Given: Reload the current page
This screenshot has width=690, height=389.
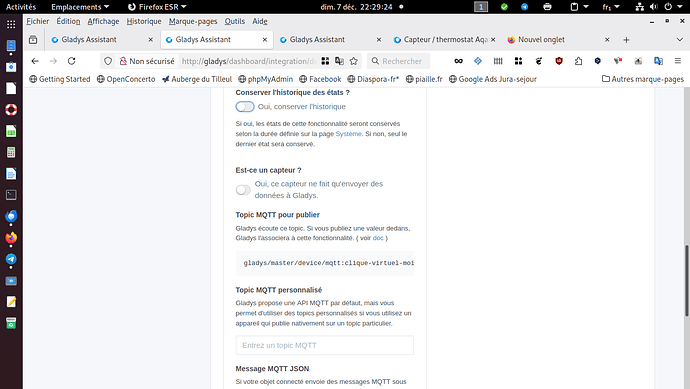Looking at the screenshot, I should point(72,61).
